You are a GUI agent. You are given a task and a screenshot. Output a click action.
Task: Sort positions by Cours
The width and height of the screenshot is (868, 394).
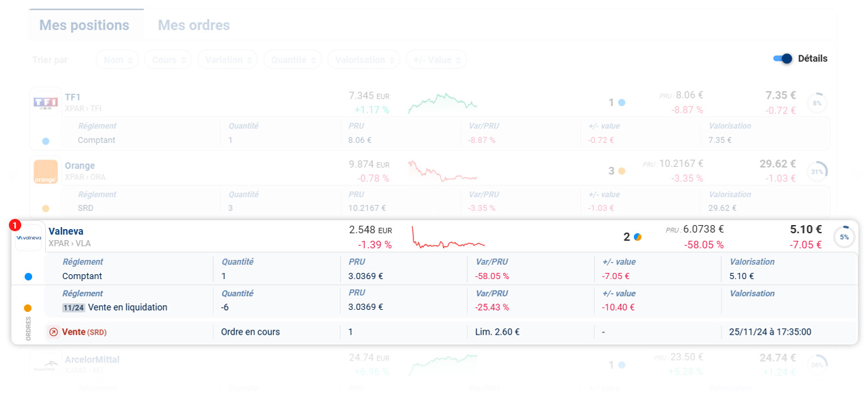tap(168, 60)
